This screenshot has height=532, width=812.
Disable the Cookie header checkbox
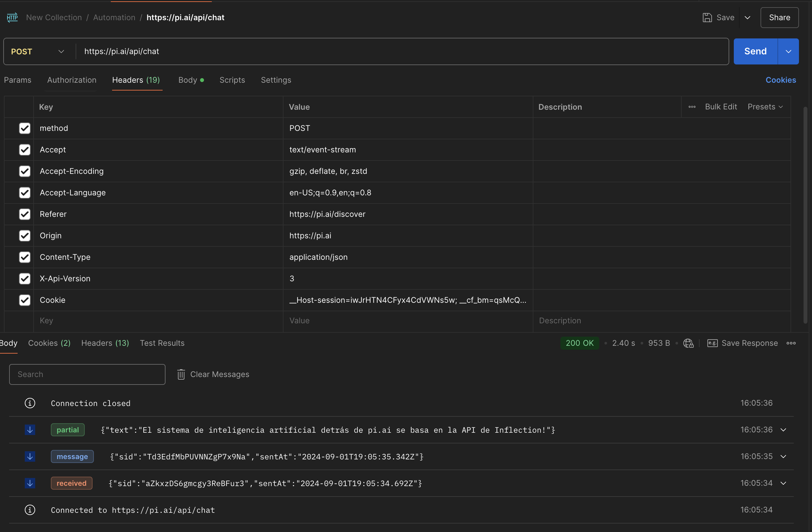[x=24, y=300]
